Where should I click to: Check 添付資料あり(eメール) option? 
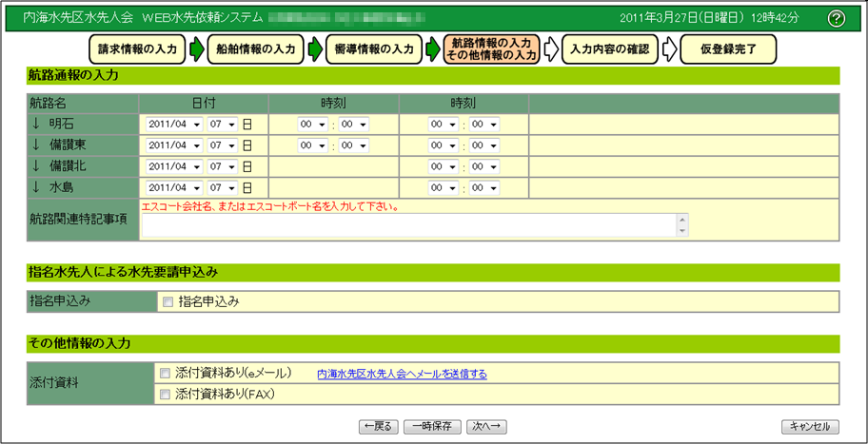coord(166,374)
